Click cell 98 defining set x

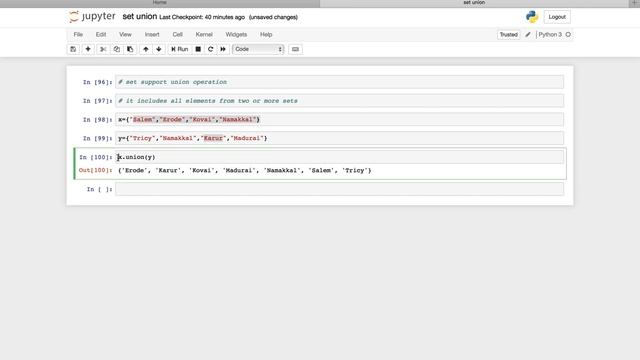[x=339, y=120]
